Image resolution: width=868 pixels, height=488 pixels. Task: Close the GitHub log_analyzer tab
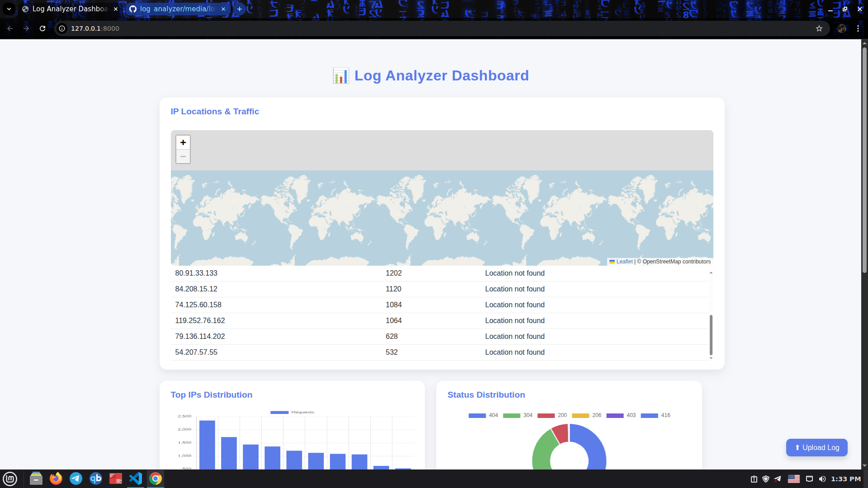[223, 9]
